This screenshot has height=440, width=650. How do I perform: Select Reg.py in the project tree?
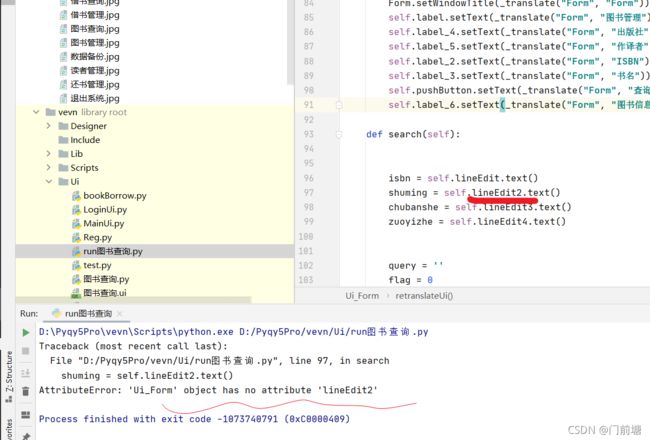point(97,238)
